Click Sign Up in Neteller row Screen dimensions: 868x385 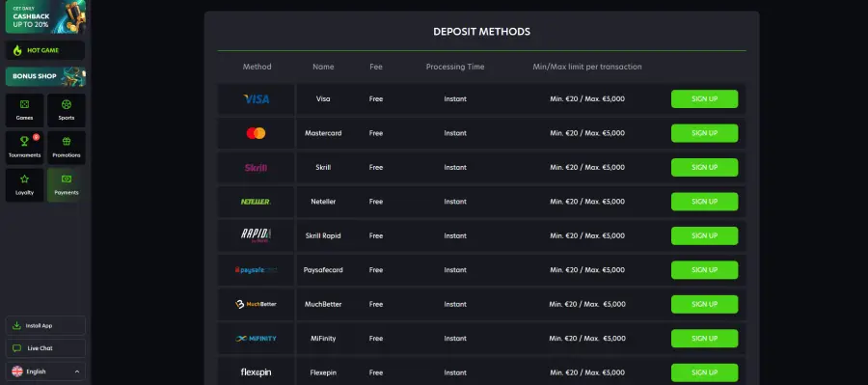coord(704,202)
